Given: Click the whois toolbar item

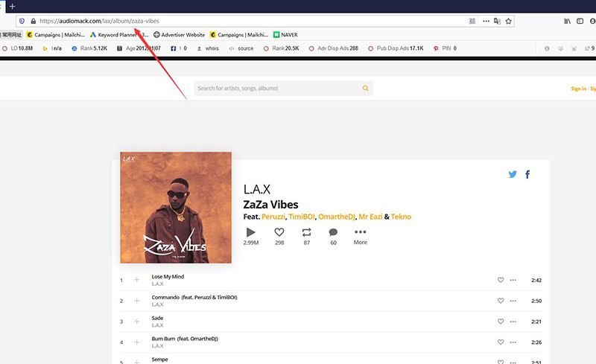Looking at the screenshot, I should 208,48.
